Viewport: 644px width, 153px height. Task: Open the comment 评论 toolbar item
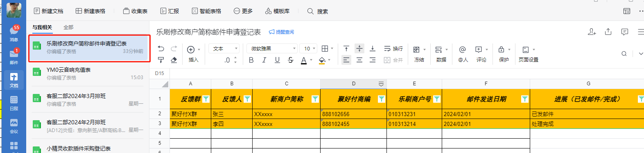point(481,54)
